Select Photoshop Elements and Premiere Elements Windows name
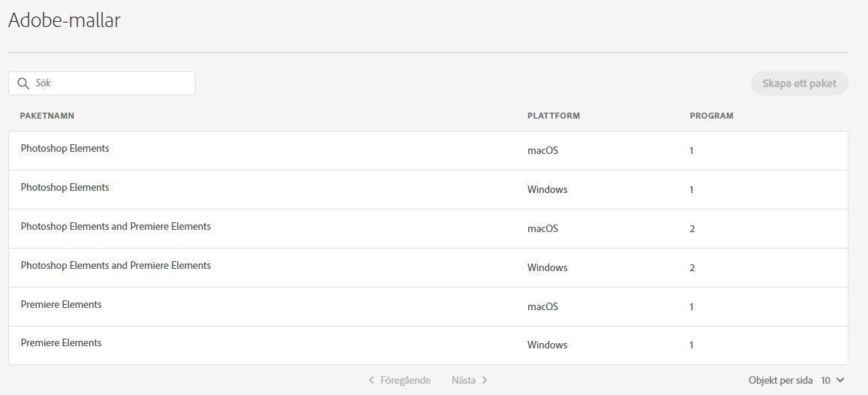The height and width of the screenshot is (395, 868). 116,265
